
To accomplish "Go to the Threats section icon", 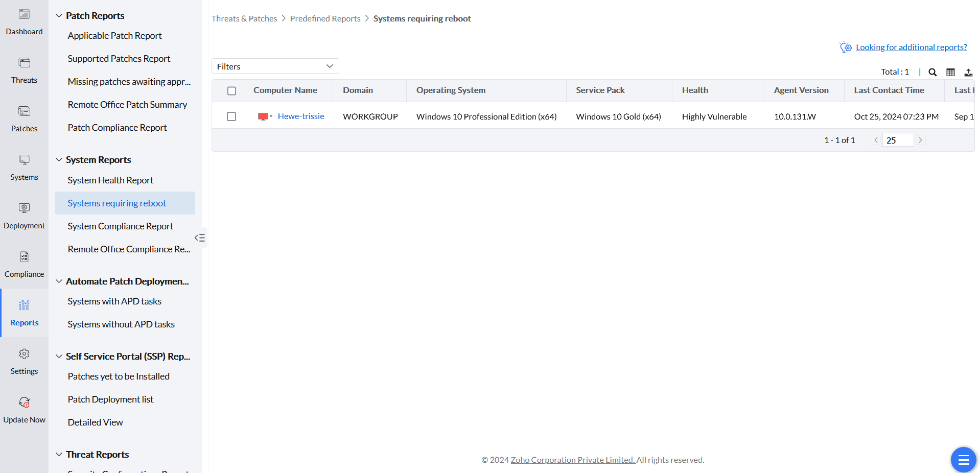I will [x=24, y=63].
